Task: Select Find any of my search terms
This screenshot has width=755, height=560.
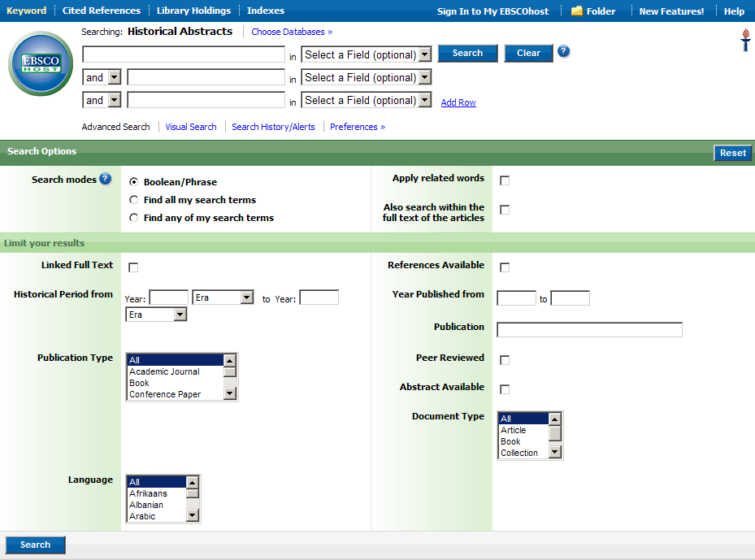Action: click(x=134, y=218)
